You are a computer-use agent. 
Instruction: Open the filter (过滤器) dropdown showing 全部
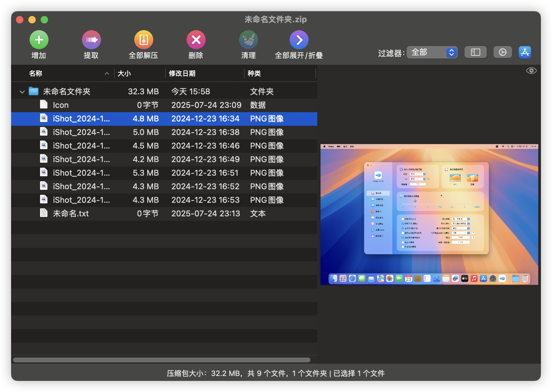(432, 52)
